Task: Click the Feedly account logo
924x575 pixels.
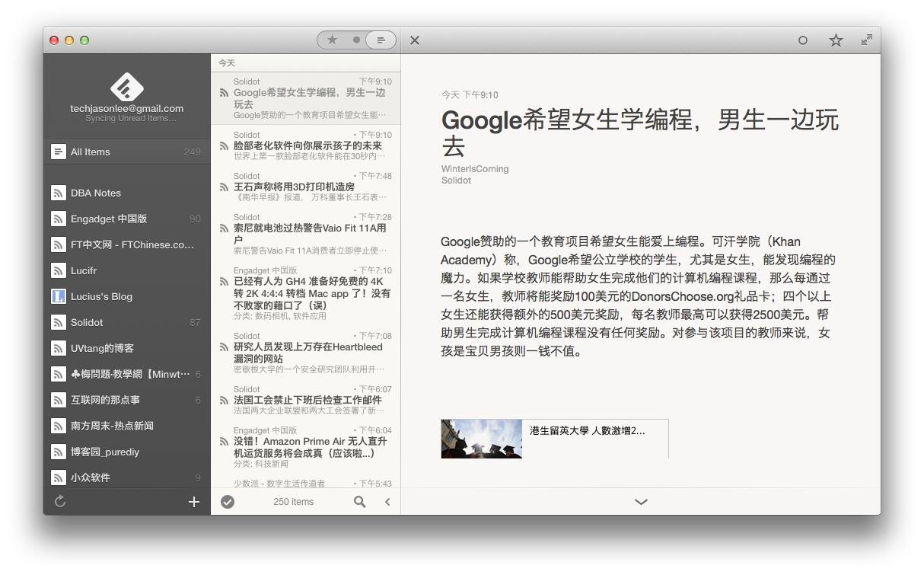Action: coord(126,86)
